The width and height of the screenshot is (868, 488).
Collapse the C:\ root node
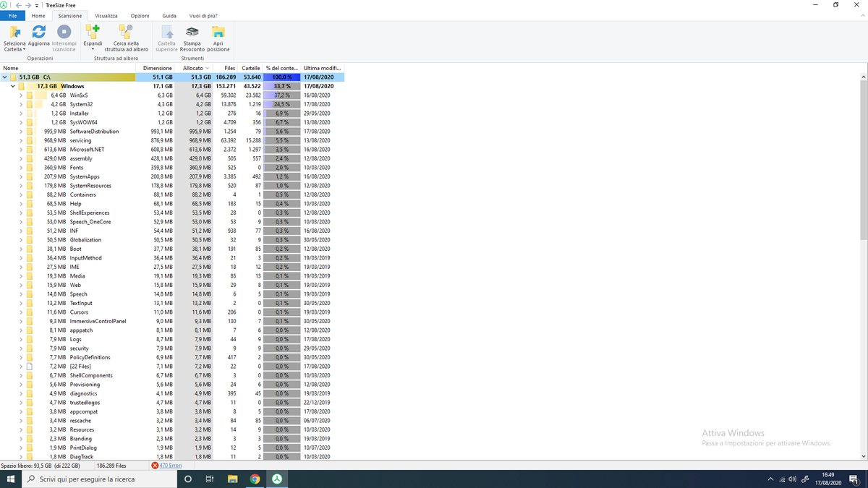4,77
